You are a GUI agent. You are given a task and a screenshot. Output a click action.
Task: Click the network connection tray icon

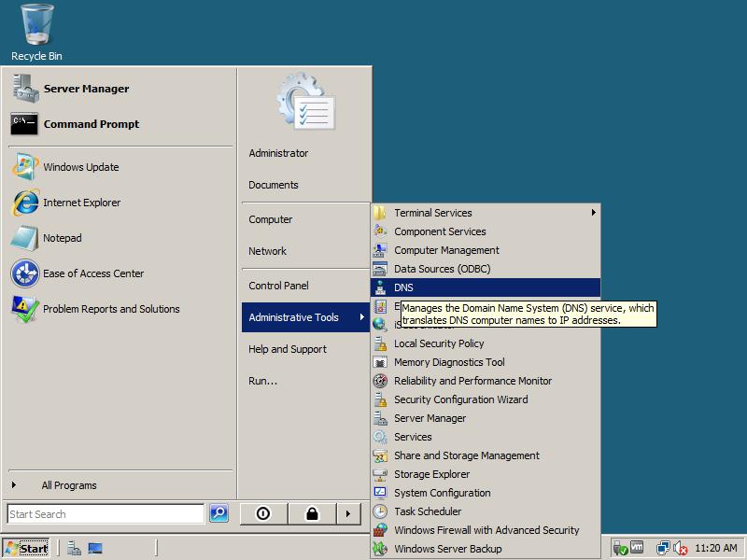point(663,548)
